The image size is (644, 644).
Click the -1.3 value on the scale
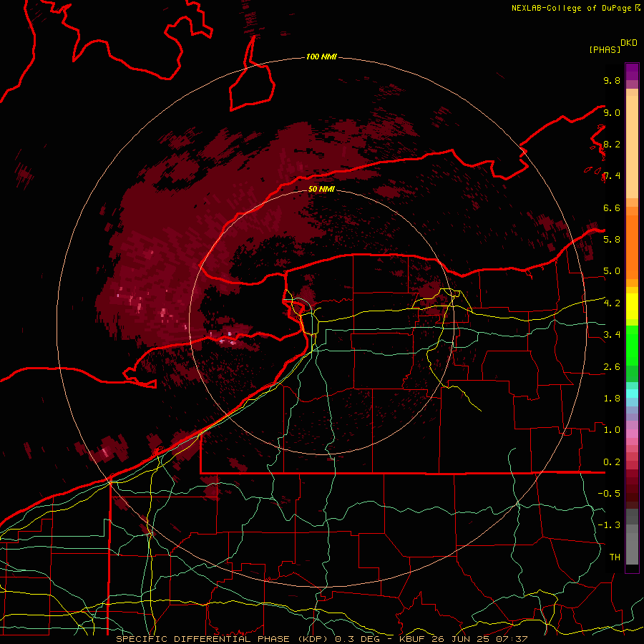609,525
